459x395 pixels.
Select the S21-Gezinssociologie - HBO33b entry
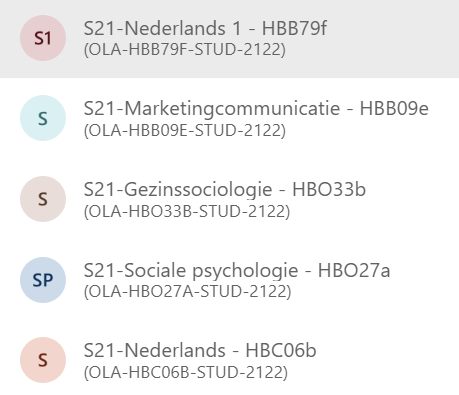point(225,190)
